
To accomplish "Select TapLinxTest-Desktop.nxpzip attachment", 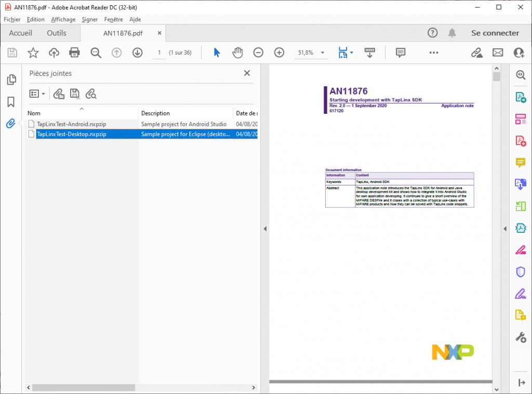I will (x=72, y=135).
